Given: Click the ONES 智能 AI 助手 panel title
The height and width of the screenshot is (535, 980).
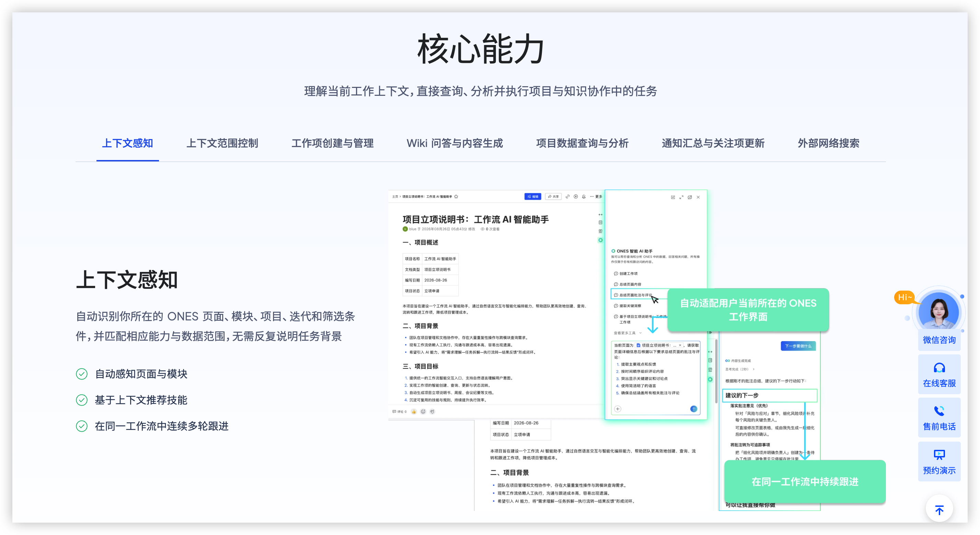Looking at the screenshot, I should click(634, 251).
